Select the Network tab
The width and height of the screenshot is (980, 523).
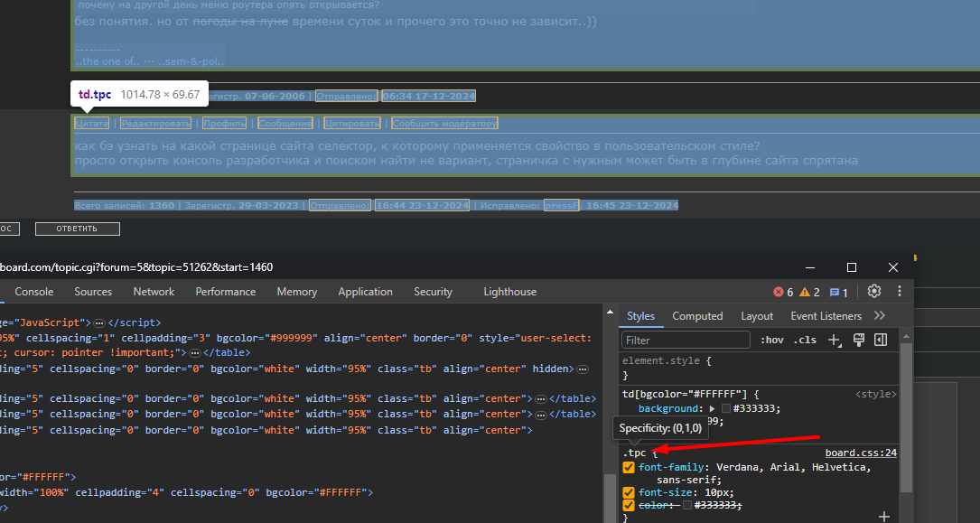tap(154, 292)
